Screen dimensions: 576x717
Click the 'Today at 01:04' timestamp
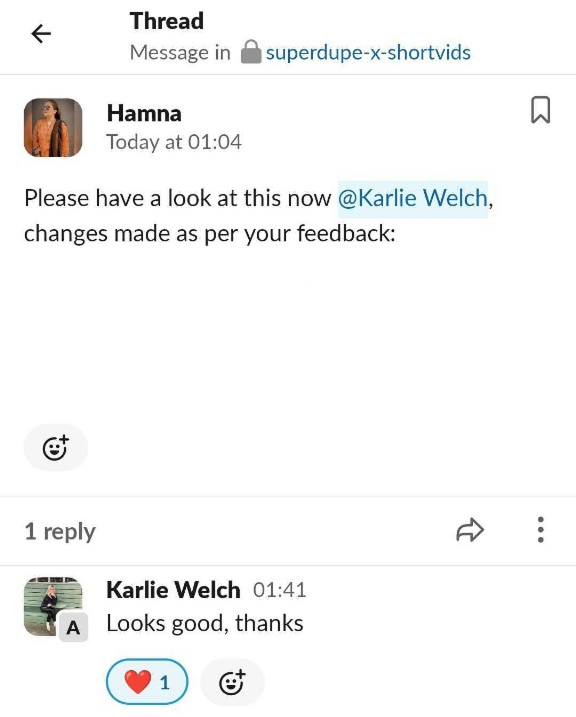(x=174, y=142)
